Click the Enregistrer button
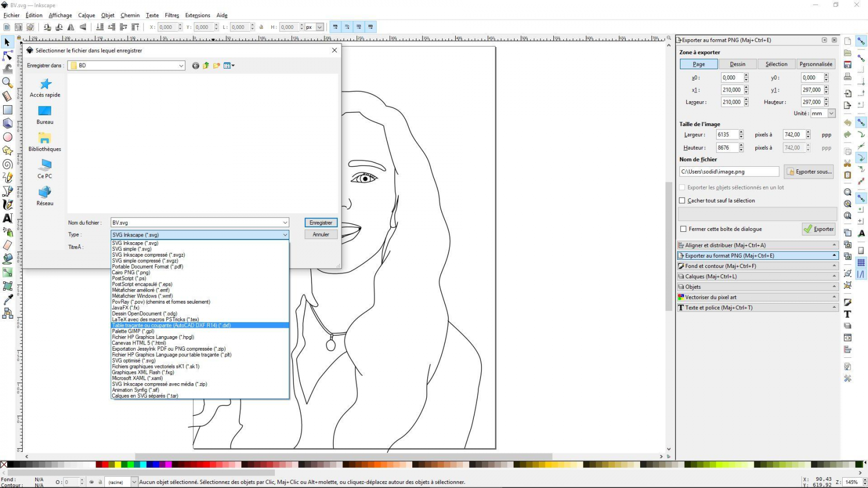Viewport: 868px width, 488px height. (321, 223)
